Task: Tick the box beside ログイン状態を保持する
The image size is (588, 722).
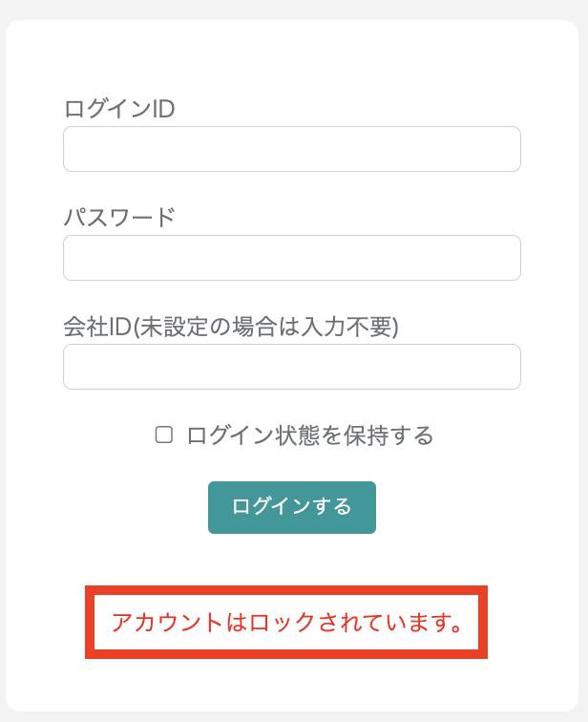Action: tap(164, 435)
